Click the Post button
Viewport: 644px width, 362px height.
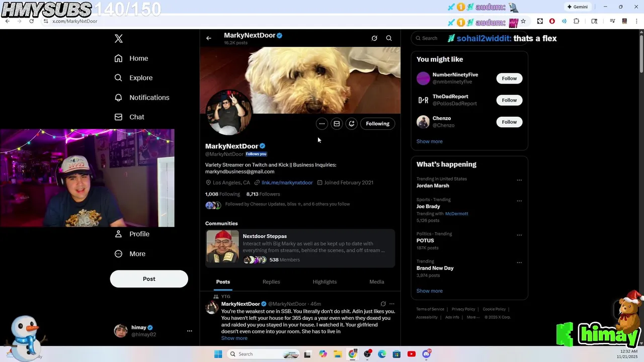tap(149, 279)
